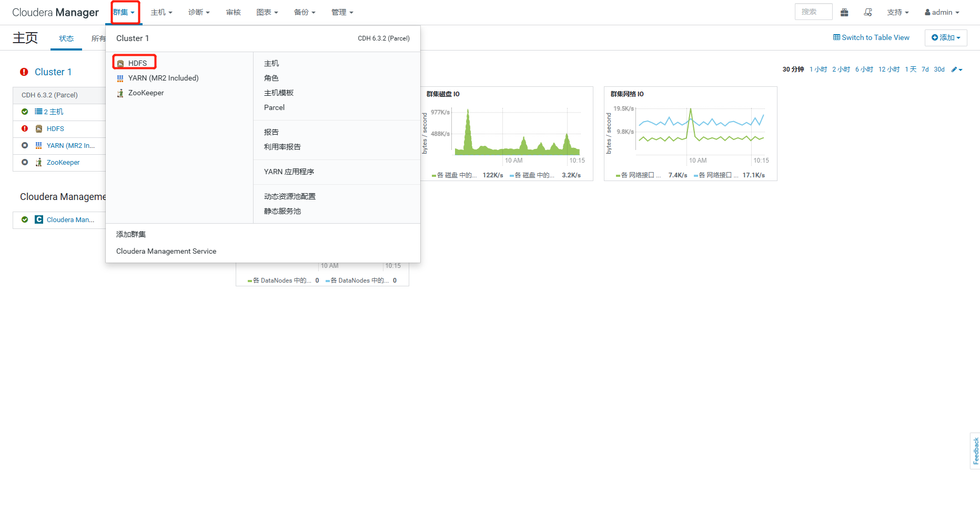The width and height of the screenshot is (980, 510).
Task: Click green status icon beside Cloudera Man...
Action: [x=25, y=219]
